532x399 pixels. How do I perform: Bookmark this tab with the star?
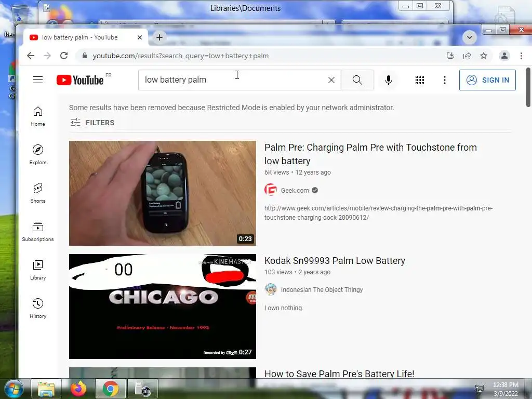click(484, 56)
